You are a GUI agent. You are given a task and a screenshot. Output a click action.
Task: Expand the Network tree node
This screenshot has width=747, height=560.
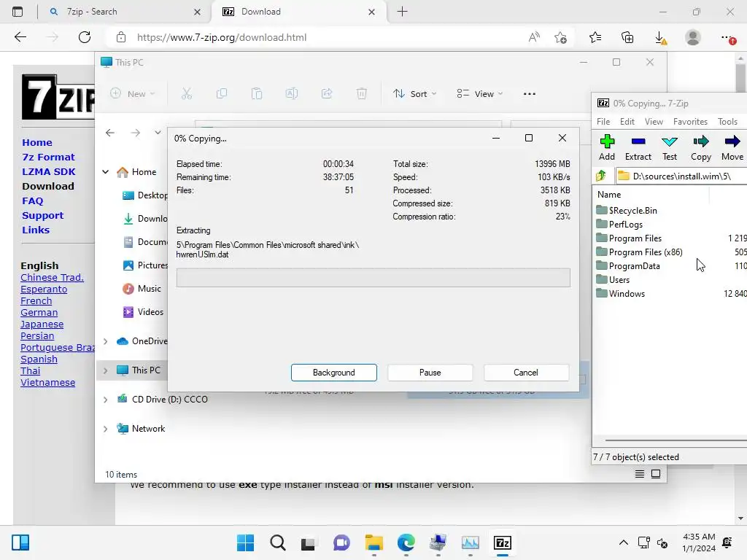[106, 429]
